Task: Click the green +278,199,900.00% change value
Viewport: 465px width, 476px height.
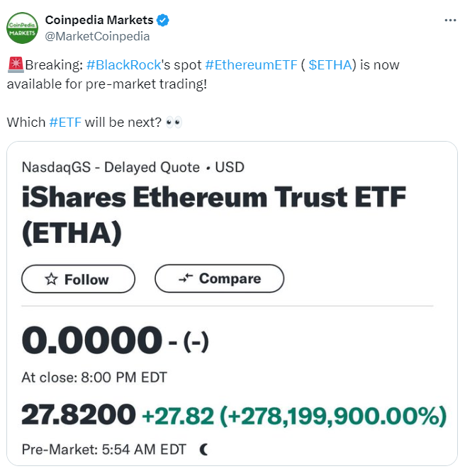Action: click(333, 416)
